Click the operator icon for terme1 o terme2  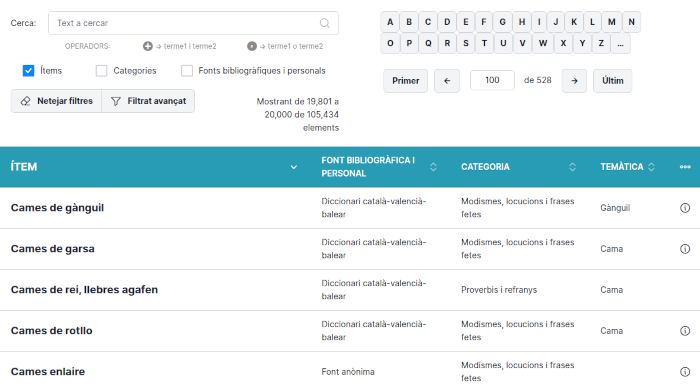tap(252, 46)
